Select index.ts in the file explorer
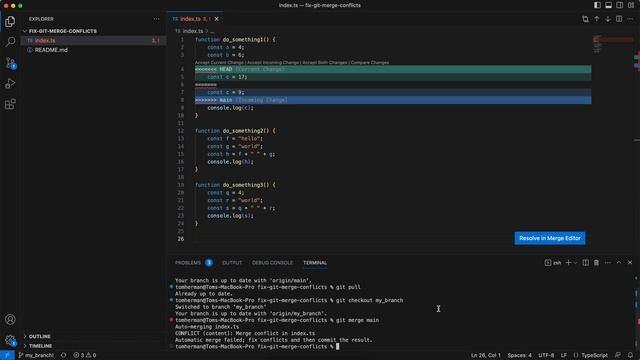Viewport: 640px width, 360px height. [x=93, y=40]
